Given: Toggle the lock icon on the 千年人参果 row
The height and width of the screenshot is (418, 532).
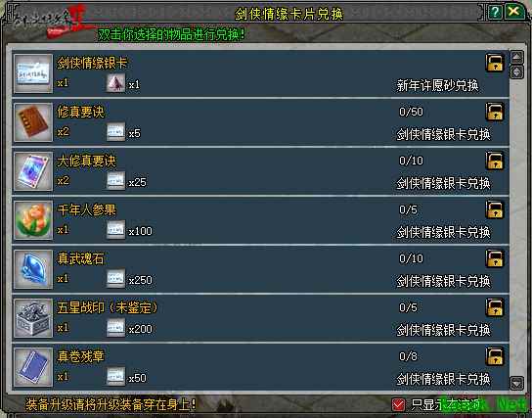Looking at the screenshot, I should tap(494, 209).
